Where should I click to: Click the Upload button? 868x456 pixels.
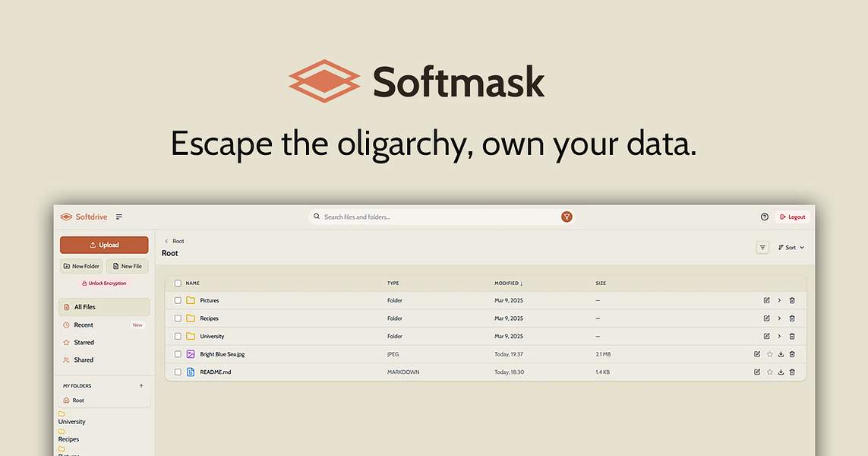pyautogui.click(x=104, y=245)
